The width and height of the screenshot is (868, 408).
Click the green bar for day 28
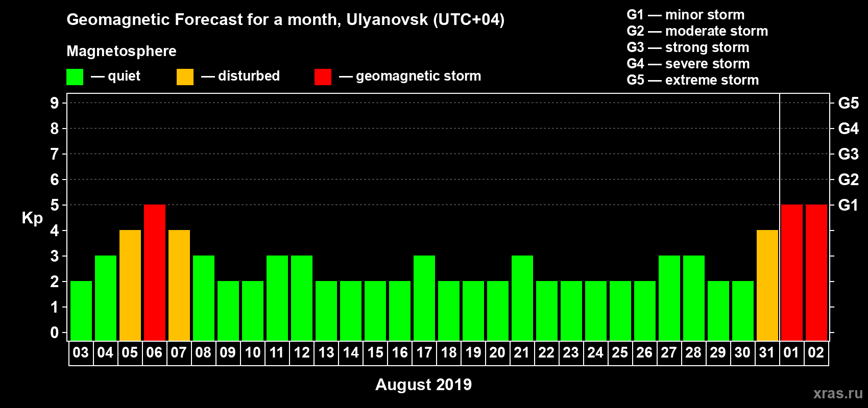pos(694,298)
